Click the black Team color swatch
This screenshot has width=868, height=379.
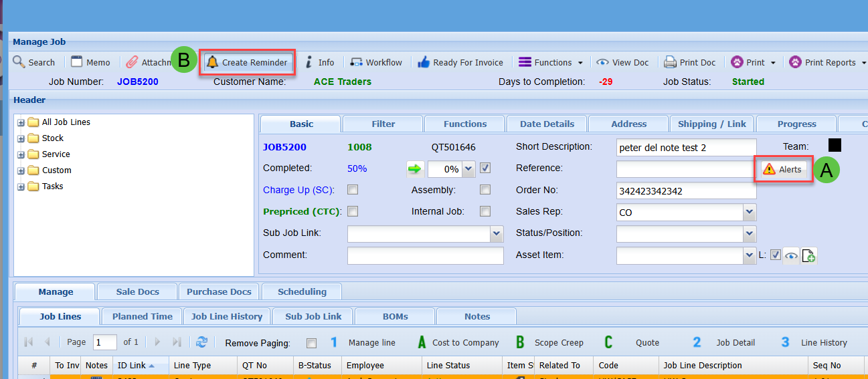click(x=835, y=146)
